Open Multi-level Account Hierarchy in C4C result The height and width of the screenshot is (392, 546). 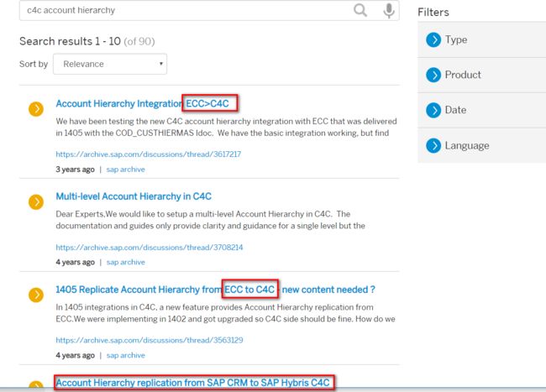(134, 196)
